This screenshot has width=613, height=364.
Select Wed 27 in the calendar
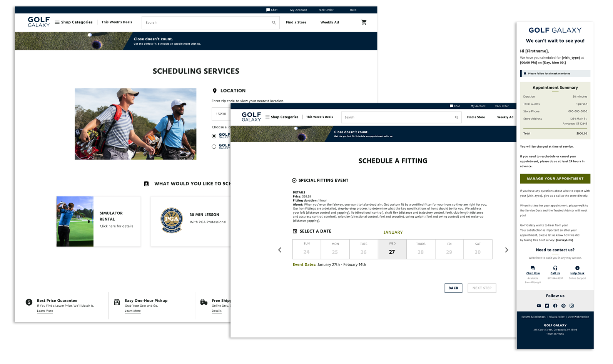point(392,249)
